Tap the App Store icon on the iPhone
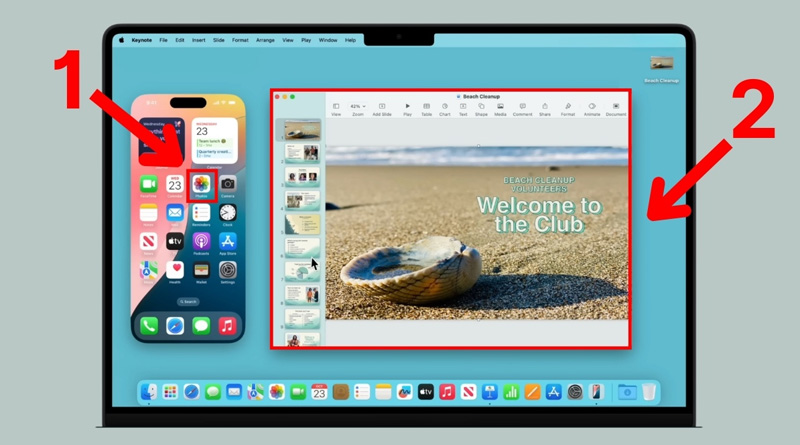 coord(228,241)
